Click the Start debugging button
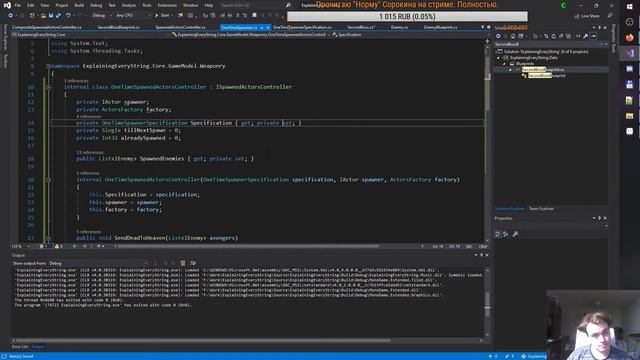The height and width of the screenshot is (360, 640). 162,16
